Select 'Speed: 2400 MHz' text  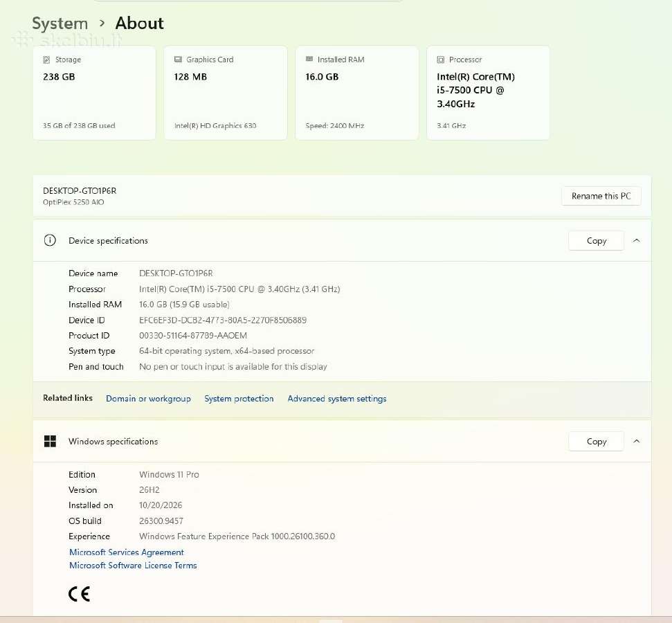[x=335, y=125]
